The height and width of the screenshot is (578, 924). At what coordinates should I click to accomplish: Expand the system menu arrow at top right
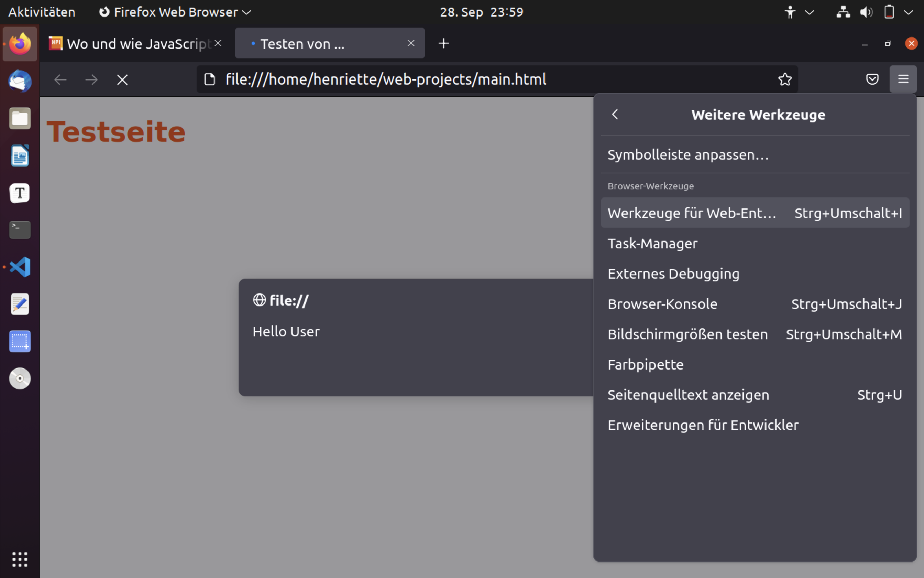click(x=909, y=12)
